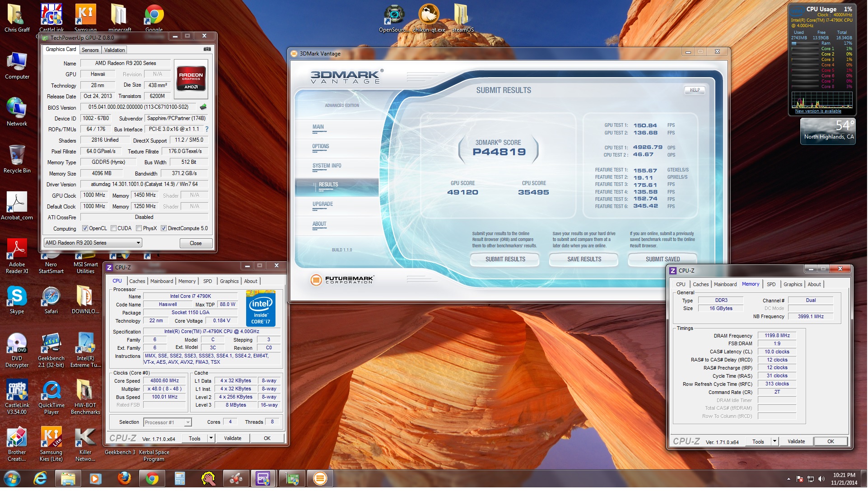
Task: Open Tools dropdown arrow in CPU-Z Memory window
Action: click(x=774, y=441)
